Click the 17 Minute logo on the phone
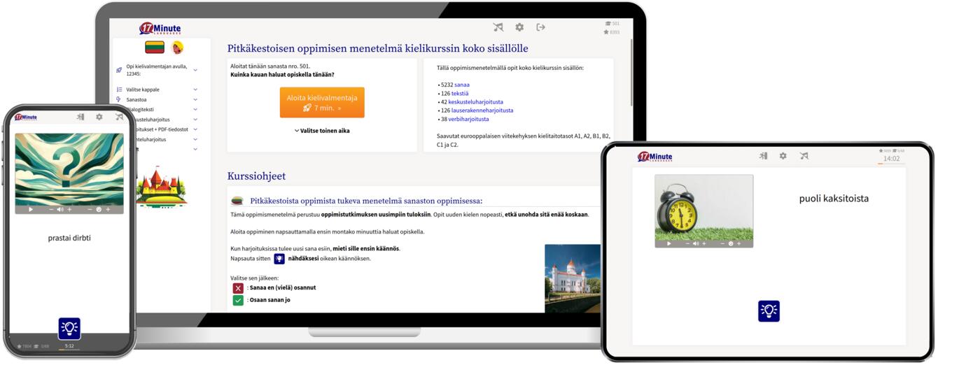 click(x=25, y=117)
